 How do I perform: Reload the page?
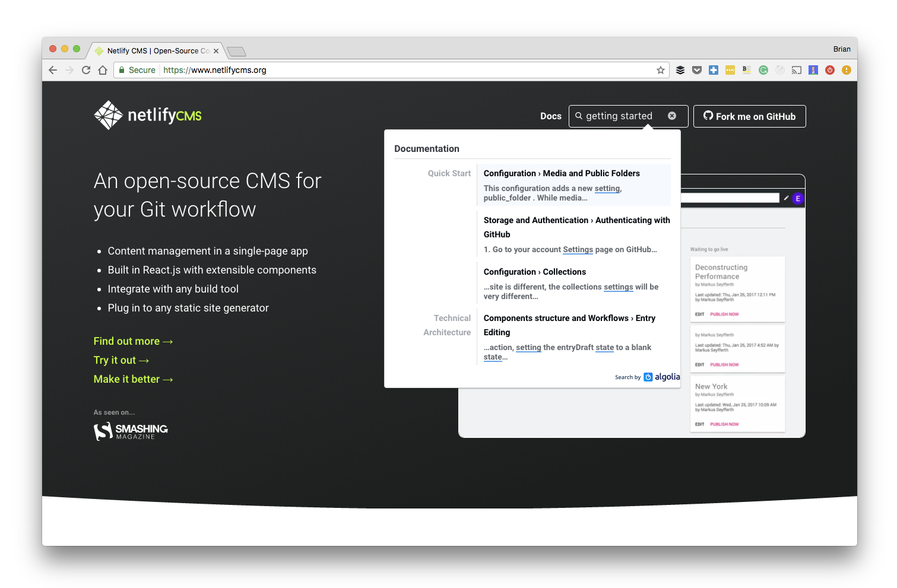point(86,70)
